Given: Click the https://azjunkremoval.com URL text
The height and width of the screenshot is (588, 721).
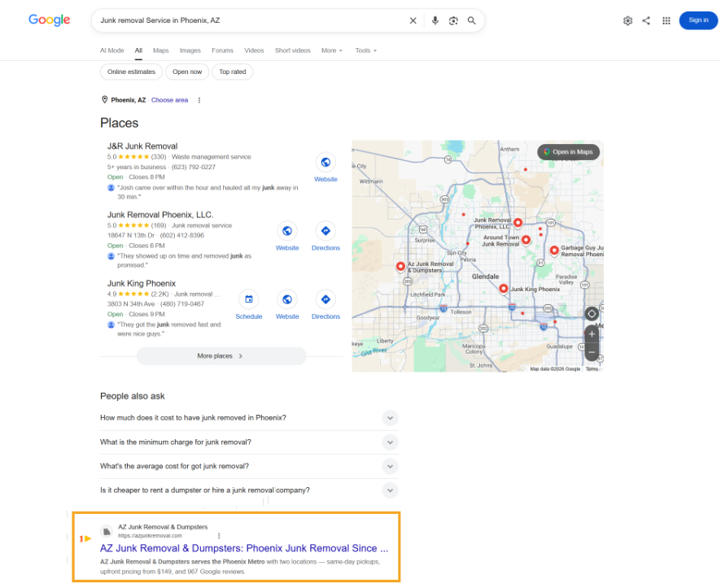Looking at the screenshot, I should pos(150,536).
